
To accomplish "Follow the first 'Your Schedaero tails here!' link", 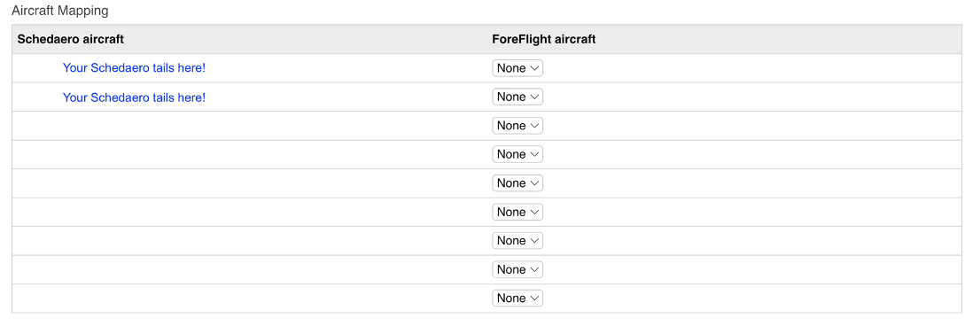I will [x=134, y=67].
